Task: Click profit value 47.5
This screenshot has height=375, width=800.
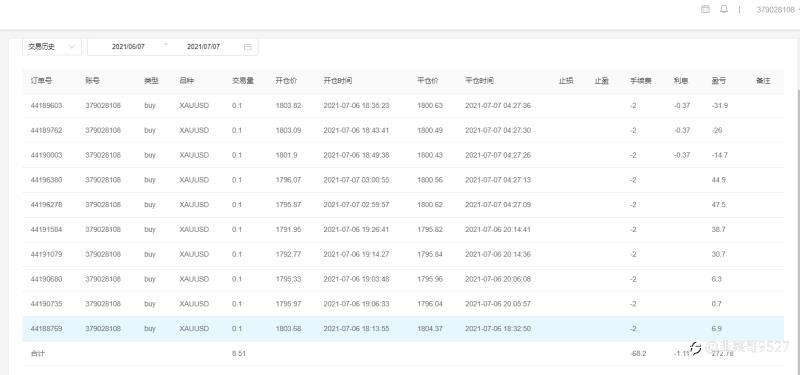Action: point(718,205)
